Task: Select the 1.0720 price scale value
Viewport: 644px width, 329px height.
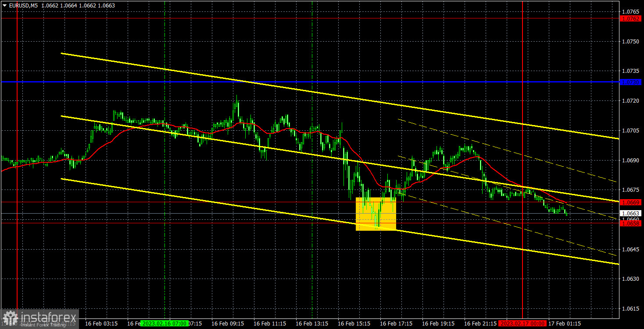Action: [x=631, y=100]
